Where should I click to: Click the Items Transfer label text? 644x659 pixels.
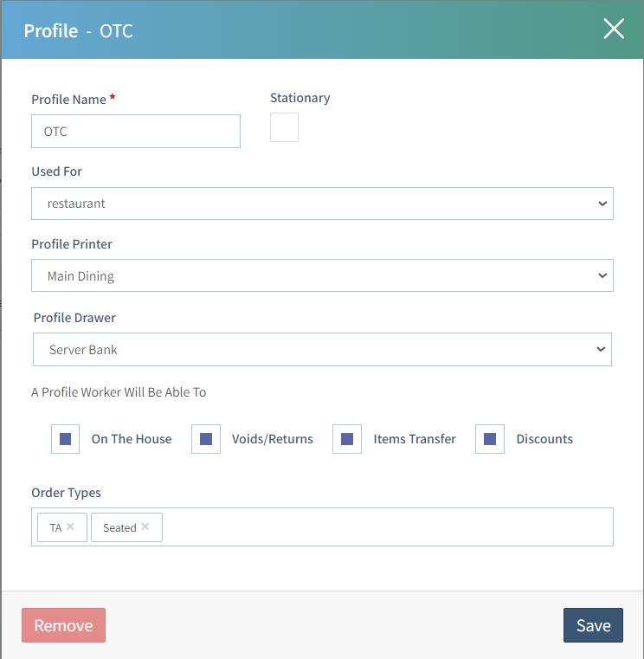(x=415, y=439)
